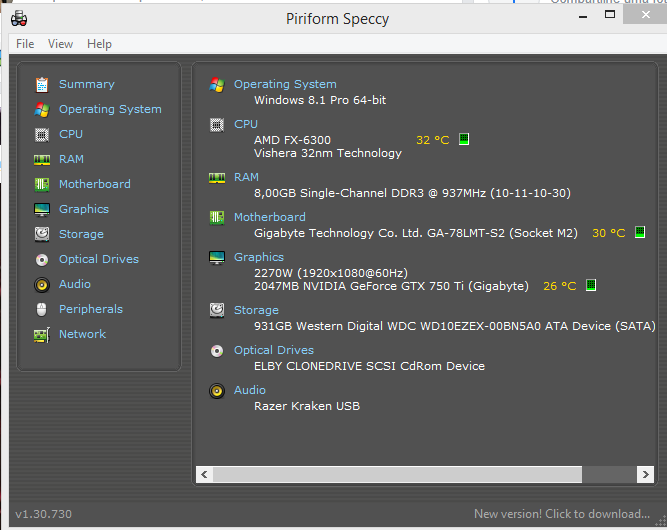Click the CPU chip icon in sidebar

pos(42,135)
